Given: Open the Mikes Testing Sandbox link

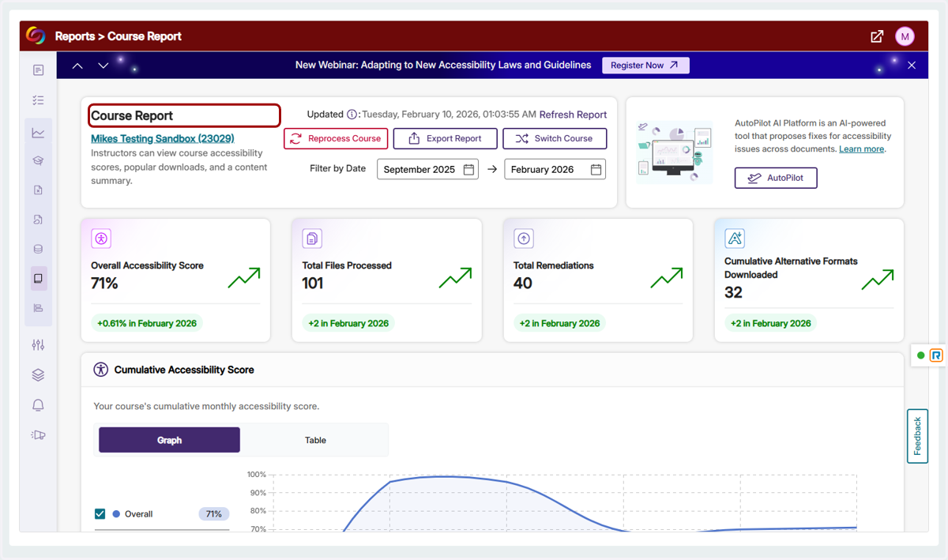Looking at the screenshot, I should (163, 138).
